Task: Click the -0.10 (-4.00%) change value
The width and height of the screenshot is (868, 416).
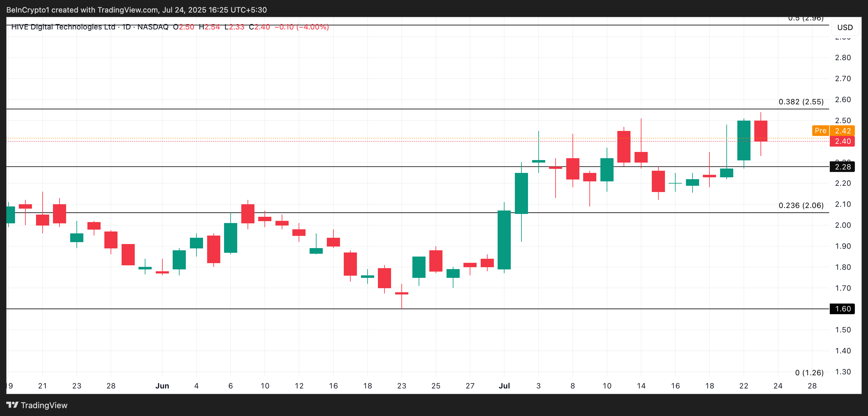Action: pos(301,27)
